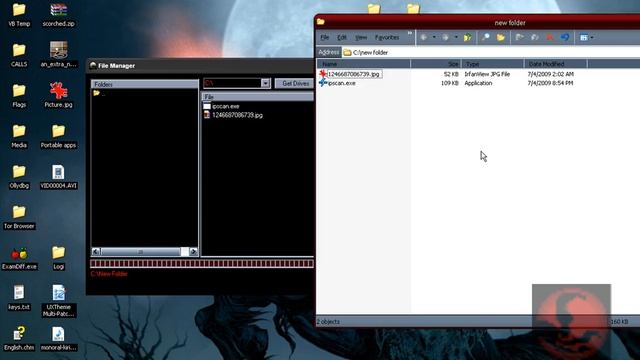Sort files by Date Modified column
The width and height of the screenshot is (640, 360).
click(x=556, y=64)
